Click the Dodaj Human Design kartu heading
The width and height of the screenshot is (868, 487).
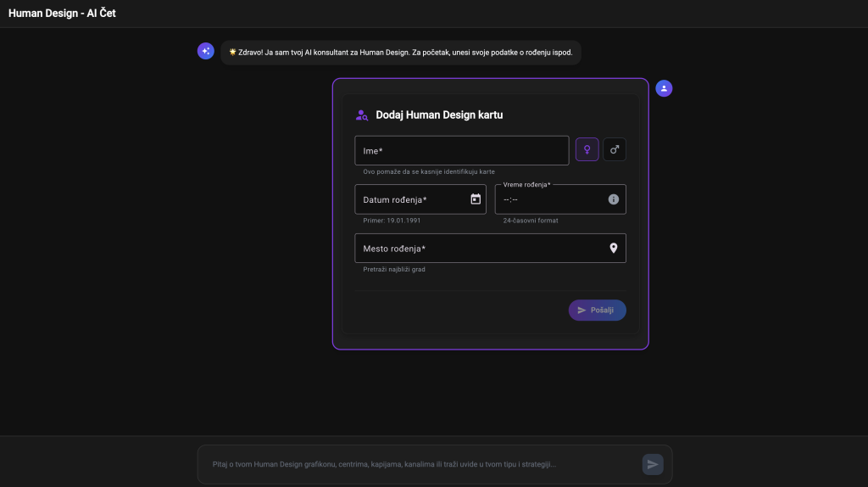point(439,115)
